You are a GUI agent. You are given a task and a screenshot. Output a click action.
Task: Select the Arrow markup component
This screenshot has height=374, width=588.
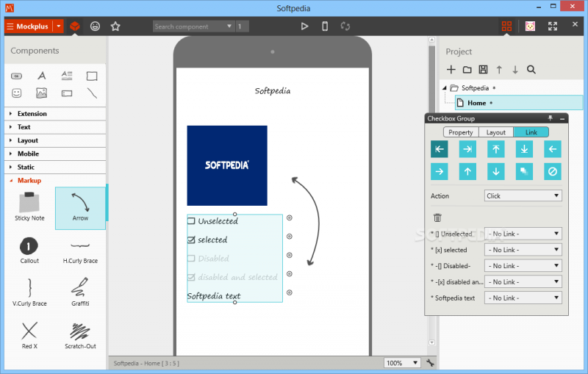pos(80,209)
